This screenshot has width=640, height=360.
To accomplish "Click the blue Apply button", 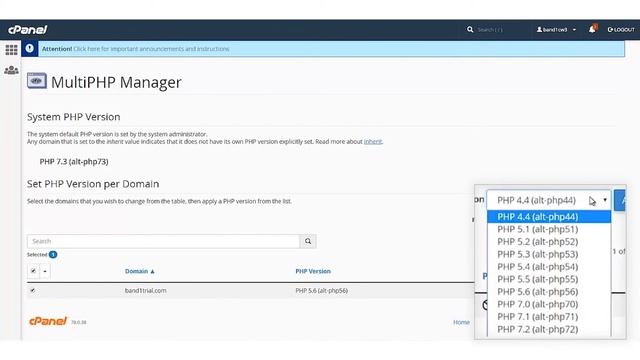I will 620,200.
